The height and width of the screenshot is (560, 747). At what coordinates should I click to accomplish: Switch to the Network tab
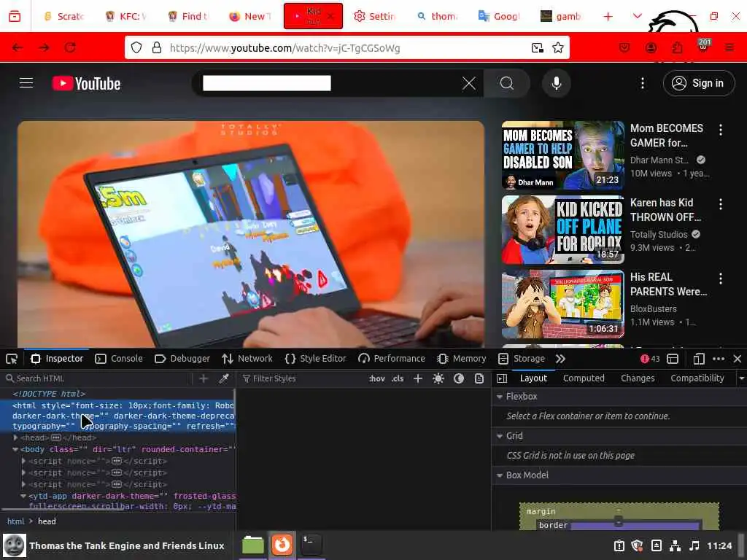(247, 359)
